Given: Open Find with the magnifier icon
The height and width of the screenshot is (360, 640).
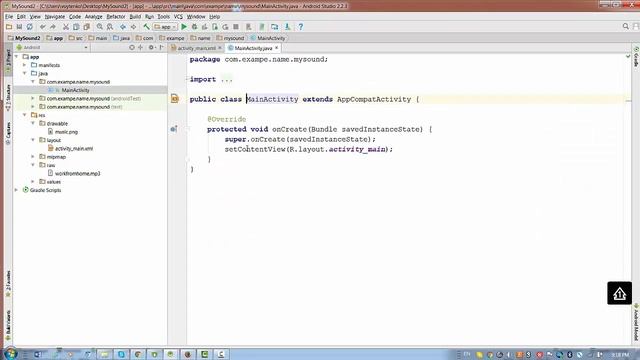Looking at the screenshot, I should 100,27.
